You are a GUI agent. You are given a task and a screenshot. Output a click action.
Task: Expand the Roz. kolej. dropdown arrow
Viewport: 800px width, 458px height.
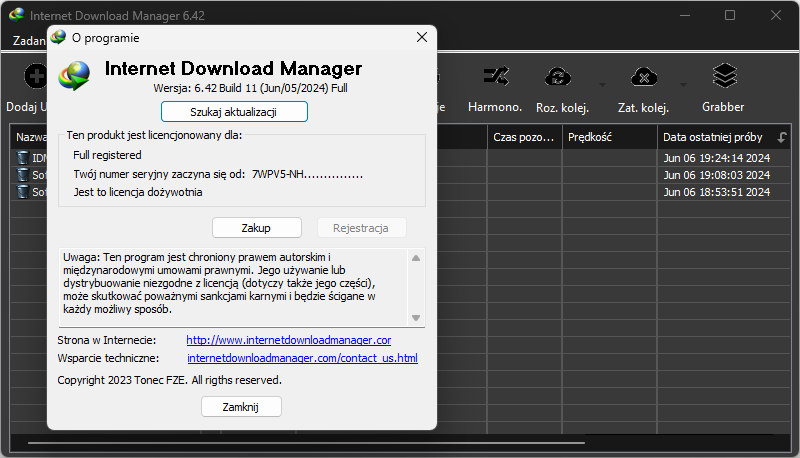coord(602,85)
